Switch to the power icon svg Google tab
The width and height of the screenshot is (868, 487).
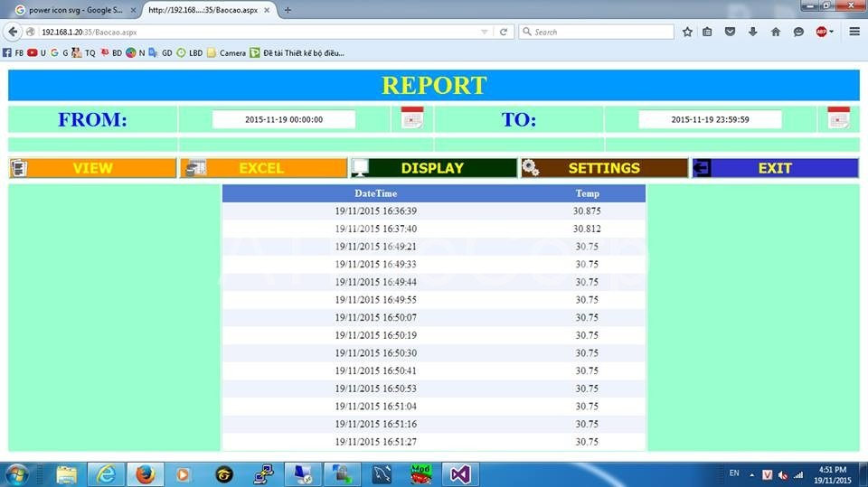[x=72, y=10]
